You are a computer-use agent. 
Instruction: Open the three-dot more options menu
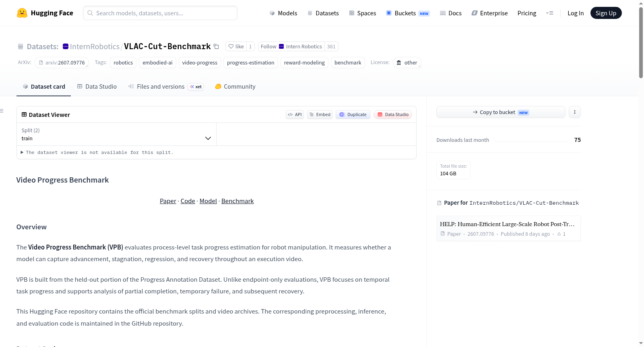(x=575, y=112)
